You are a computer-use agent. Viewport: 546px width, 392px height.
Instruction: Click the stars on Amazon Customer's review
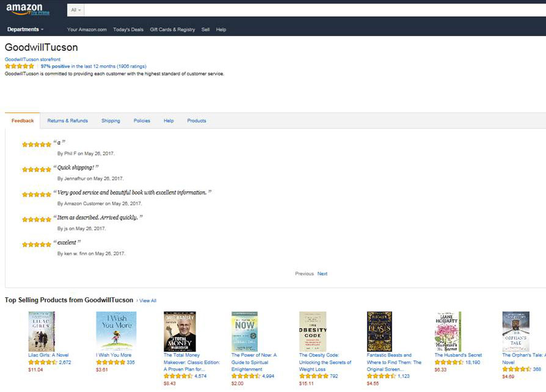[37, 195]
